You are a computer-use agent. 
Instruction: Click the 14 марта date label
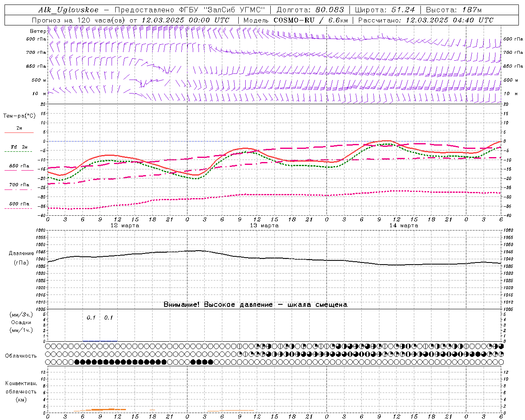pyautogui.click(x=404, y=226)
